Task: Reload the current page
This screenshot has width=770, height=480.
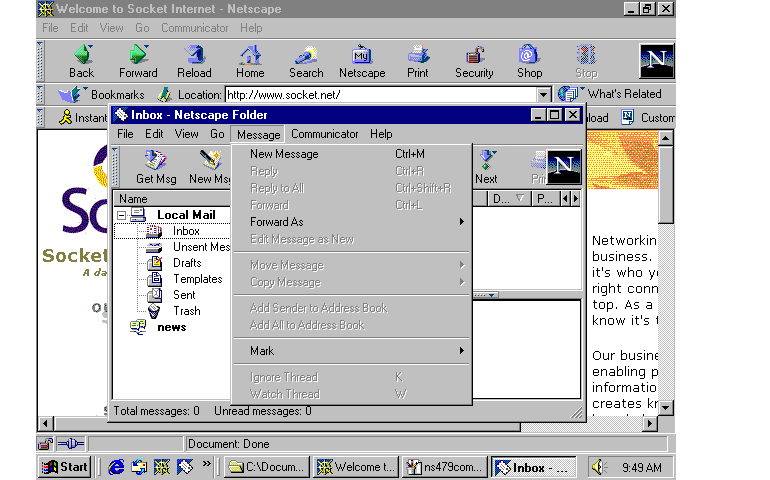Action: pyautogui.click(x=194, y=61)
